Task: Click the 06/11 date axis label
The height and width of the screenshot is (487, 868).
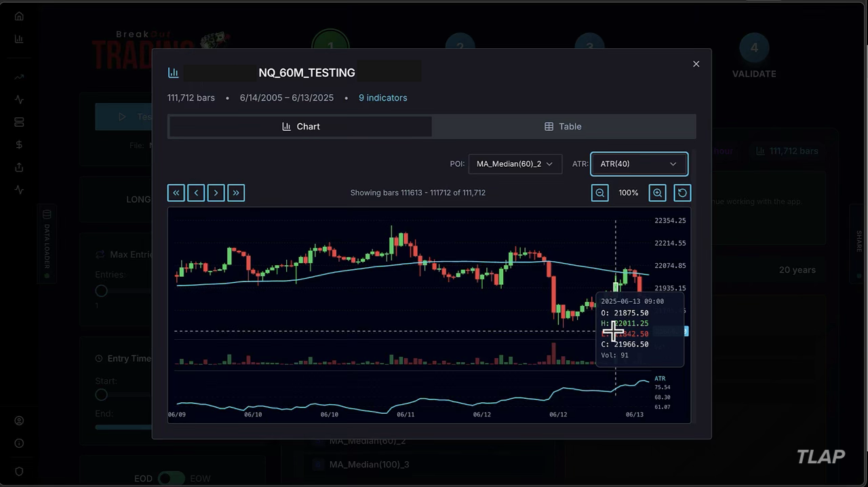Action: [x=406, y=414]
